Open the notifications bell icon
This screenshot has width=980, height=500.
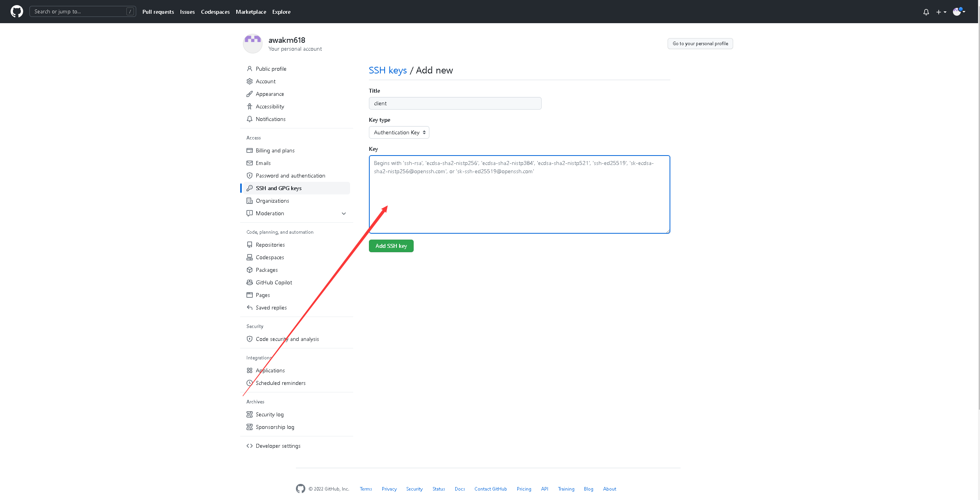(x=926, y=12)
